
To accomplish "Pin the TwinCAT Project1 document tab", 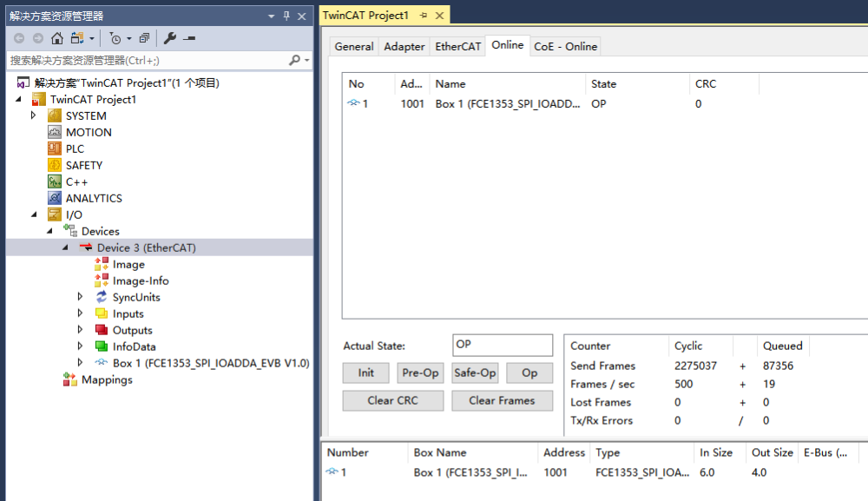I will pyautogui.click(x=424, y=16).
